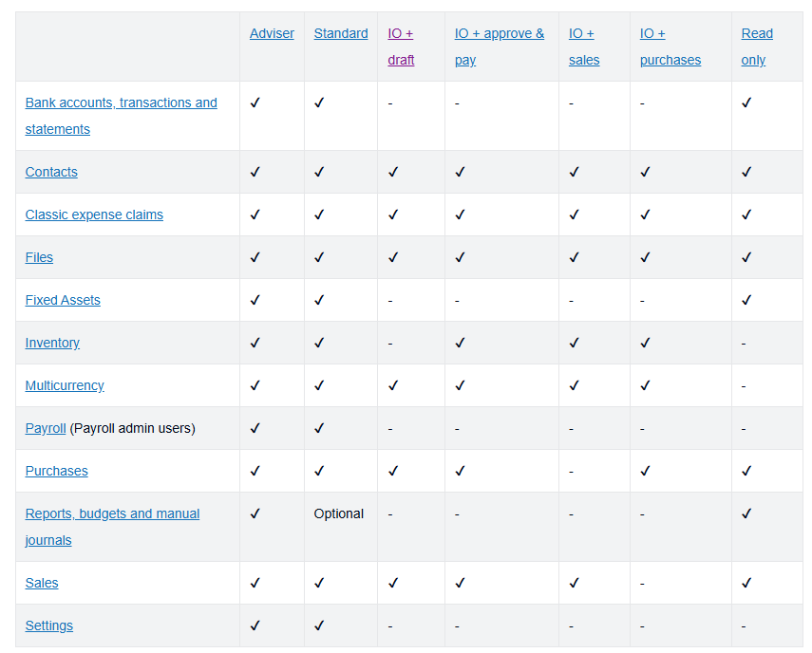This screenshot has height=653, width=812.
Task: Click Standard checkmark in Settings row
Action: pos(319,625)
